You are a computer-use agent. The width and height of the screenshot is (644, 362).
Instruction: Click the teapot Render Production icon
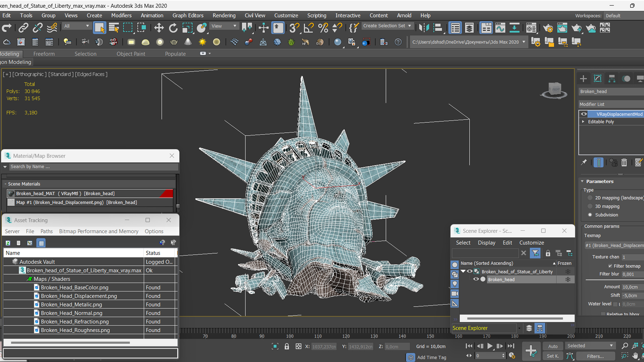point(576,28)
